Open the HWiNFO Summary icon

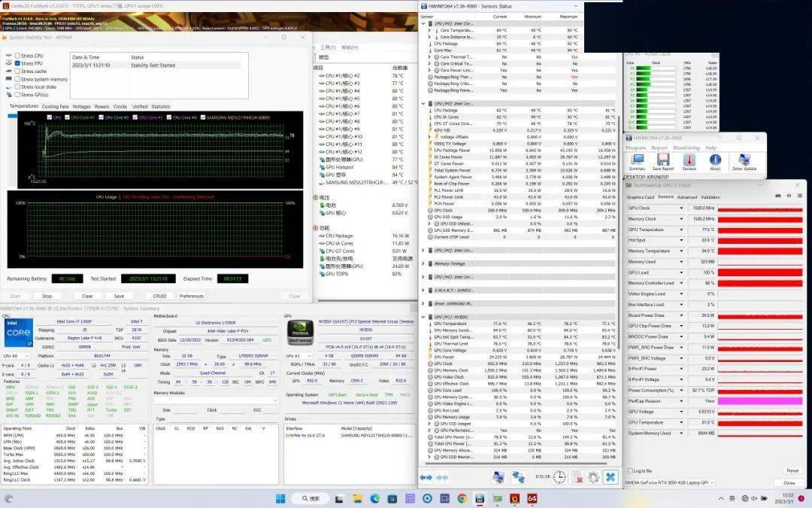pyautogui.click(x=637, y=160)
